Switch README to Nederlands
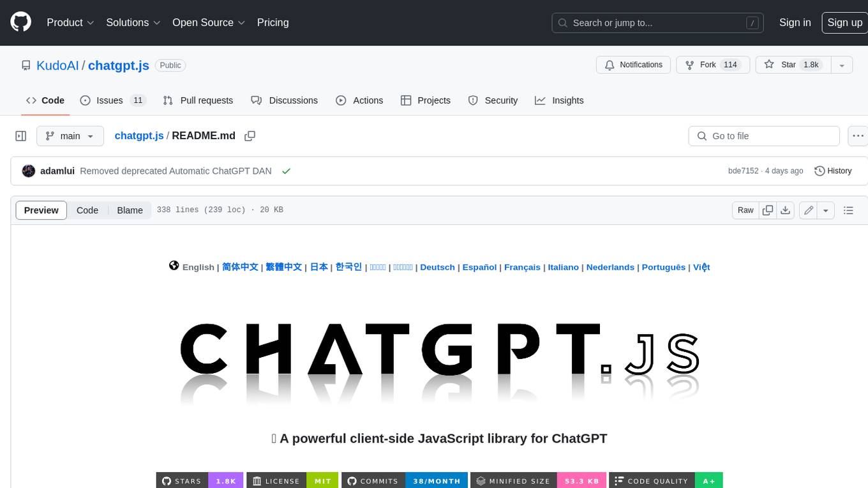 pos(610,267)
